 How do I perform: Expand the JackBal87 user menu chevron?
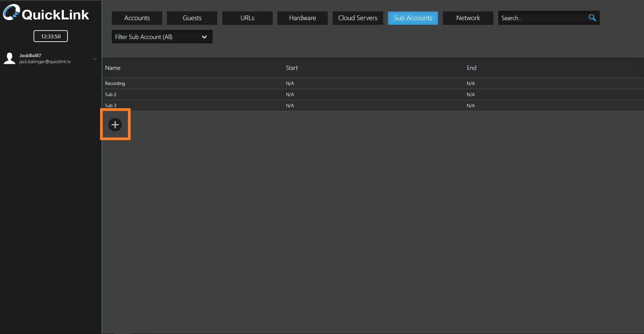95,59
